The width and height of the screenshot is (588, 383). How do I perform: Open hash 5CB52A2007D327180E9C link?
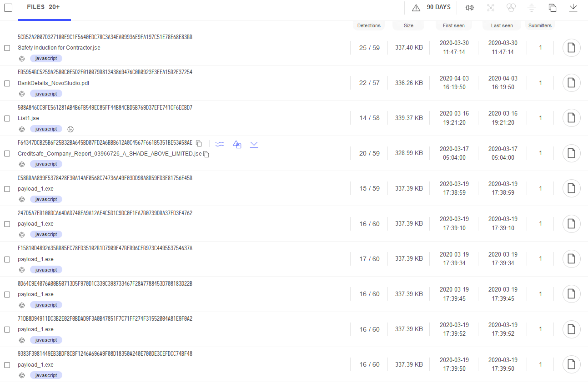click(x=105, y=37)
